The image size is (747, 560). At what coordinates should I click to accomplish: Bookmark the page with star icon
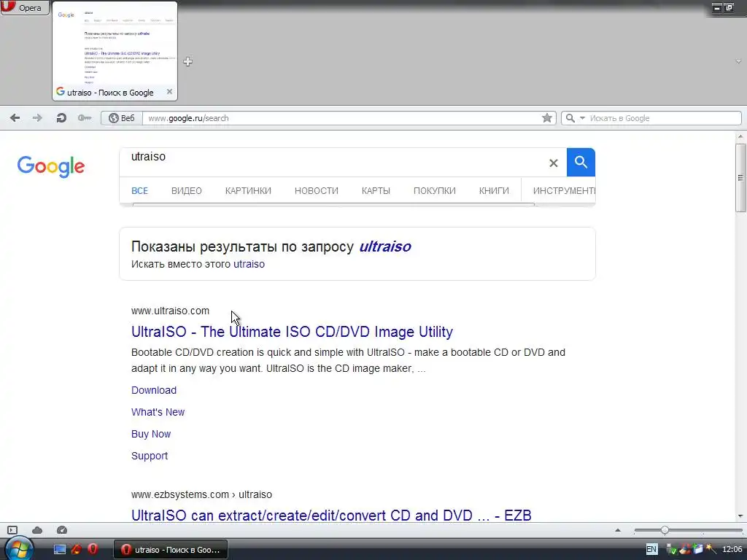(547, 118)
